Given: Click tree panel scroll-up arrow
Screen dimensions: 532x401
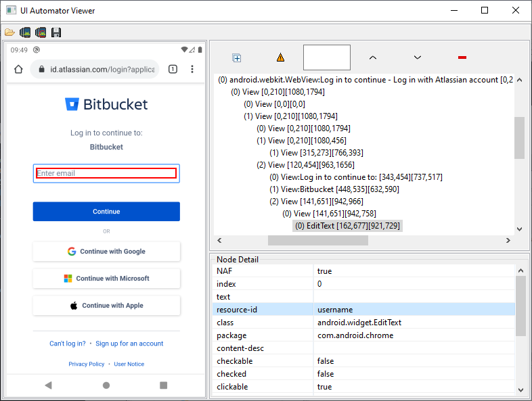Looking at the screenshot, I should click(519, 80).
